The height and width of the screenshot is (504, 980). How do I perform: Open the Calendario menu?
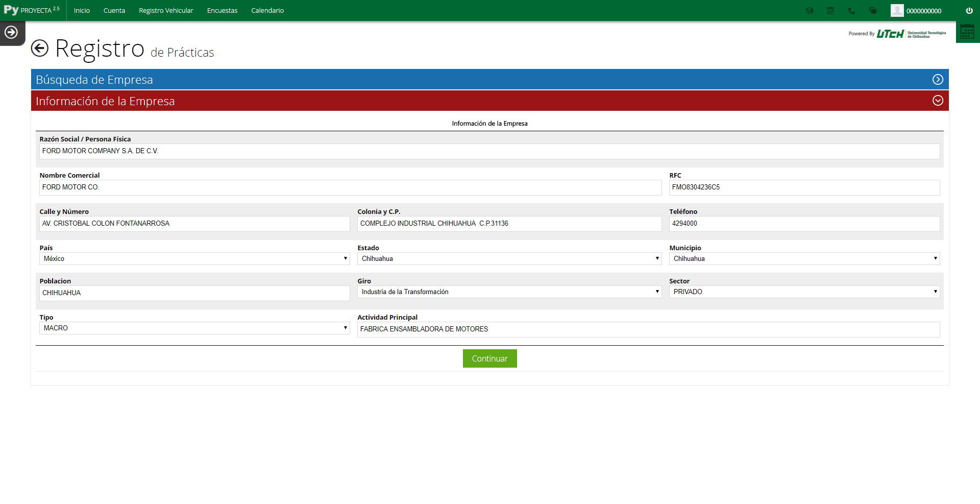[267, 11]
